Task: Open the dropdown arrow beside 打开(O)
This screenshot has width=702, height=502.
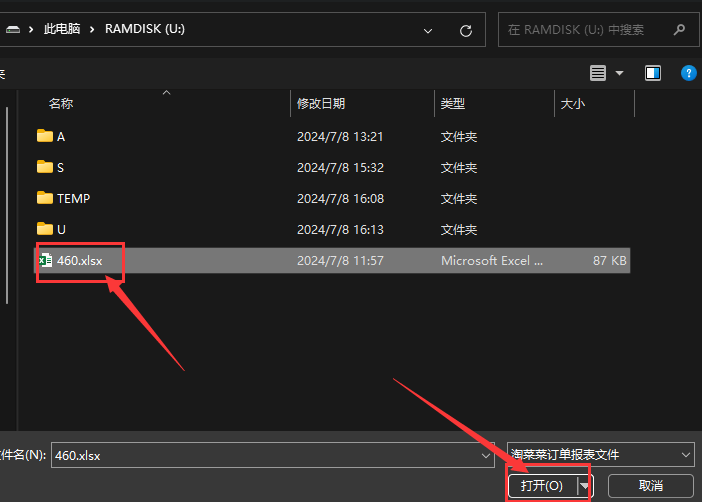Action: click(585, 485)
